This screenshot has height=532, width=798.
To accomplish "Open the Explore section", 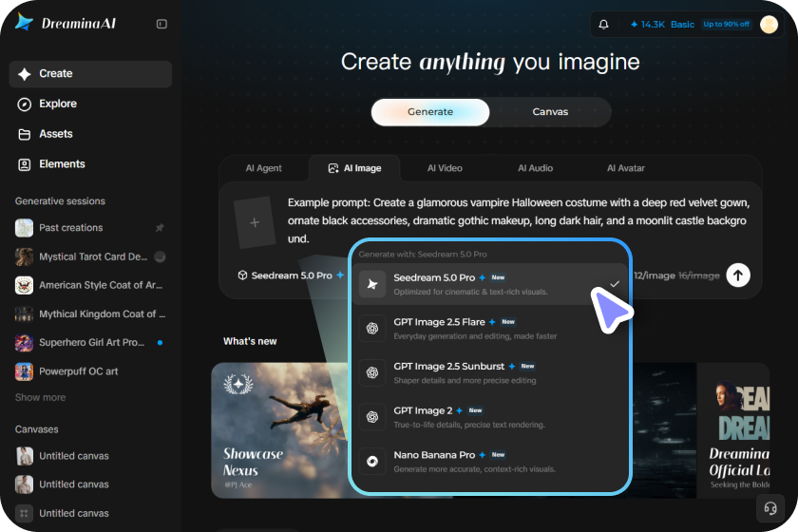I will [x=90, y=104].
